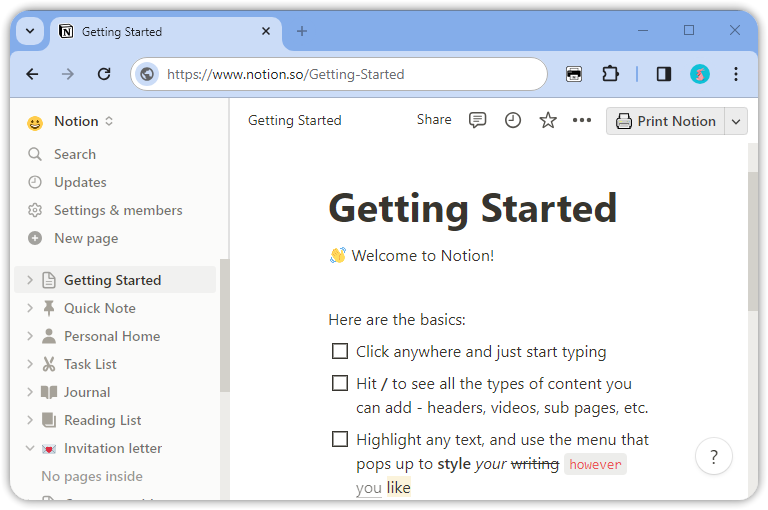Go back with the browser back arrow
Image resolution: width=768 pixels, height=510 pixels.
click(32, 74)
